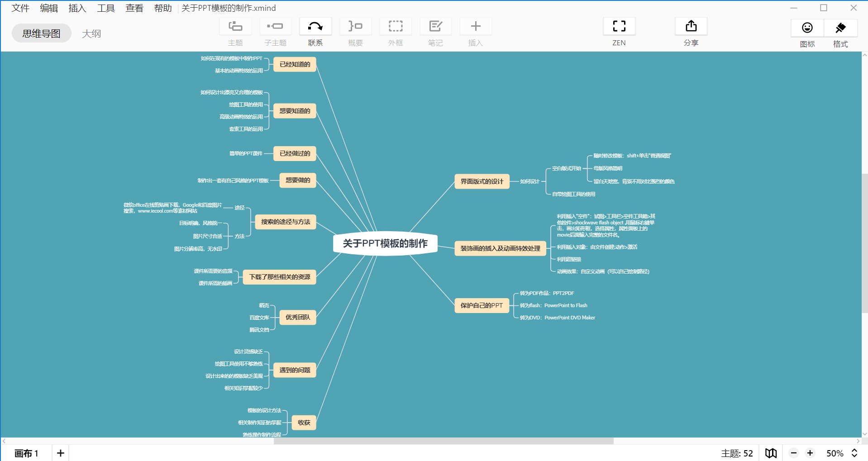Click the Topic (主题) toolbar icon
This screenshot has height=461, width=868.
[x=235, y=27]
